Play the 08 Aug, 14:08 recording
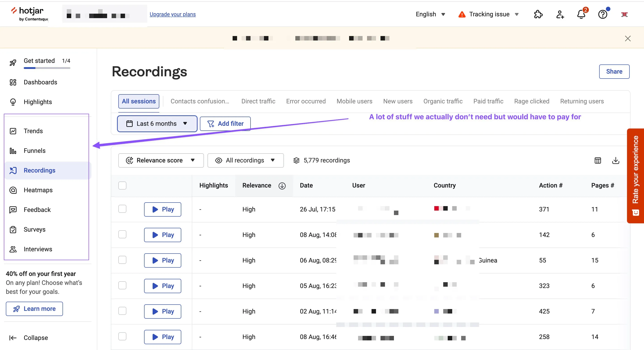Viewport: 644px width, 350px height. (x=162, y=235)
